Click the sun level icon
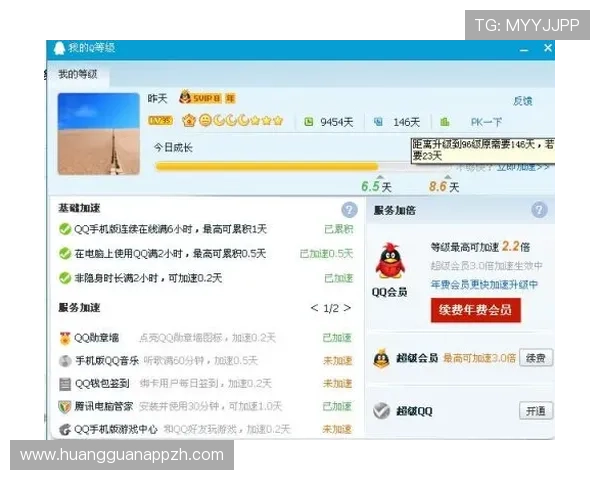This screenshot has width=600, height=480. point(205,121)
